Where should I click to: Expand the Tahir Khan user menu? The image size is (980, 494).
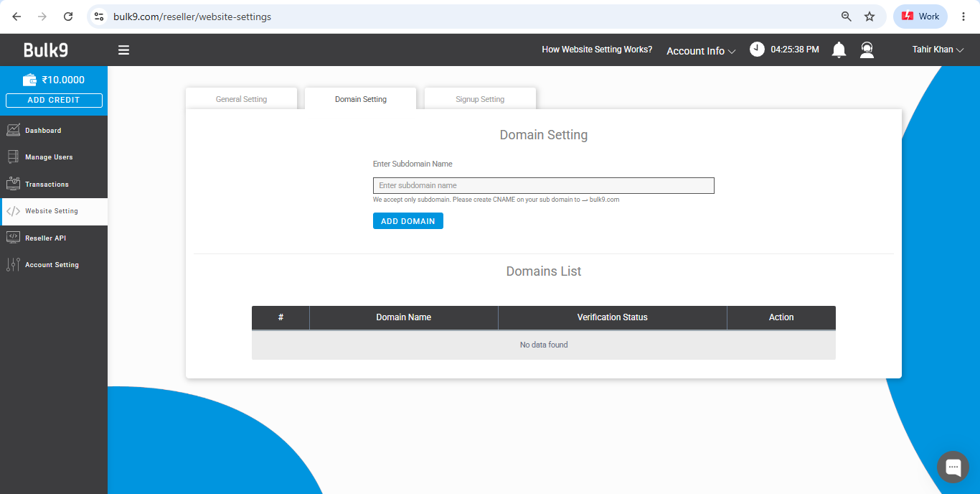pos(938,50)
